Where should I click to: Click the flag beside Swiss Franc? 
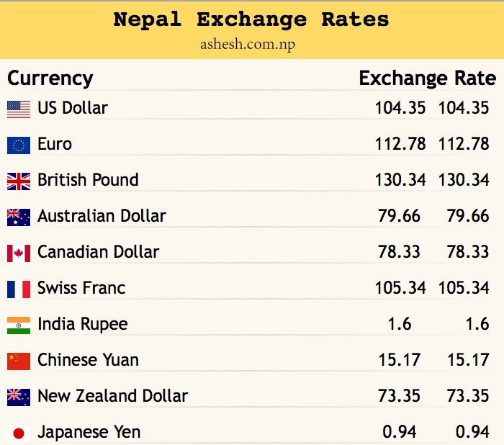(19, 289)
